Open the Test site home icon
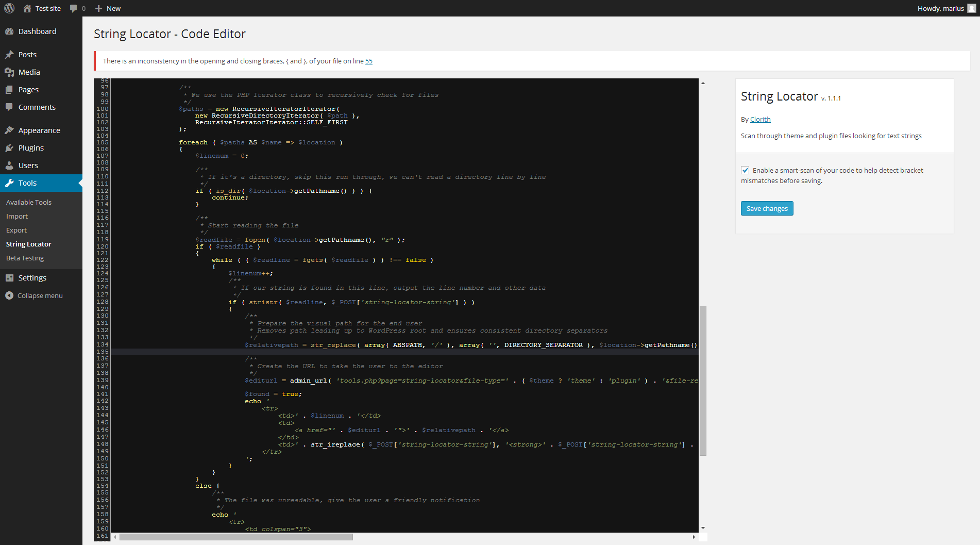Viewport: 980px width, 545px height. coord(27,8)
